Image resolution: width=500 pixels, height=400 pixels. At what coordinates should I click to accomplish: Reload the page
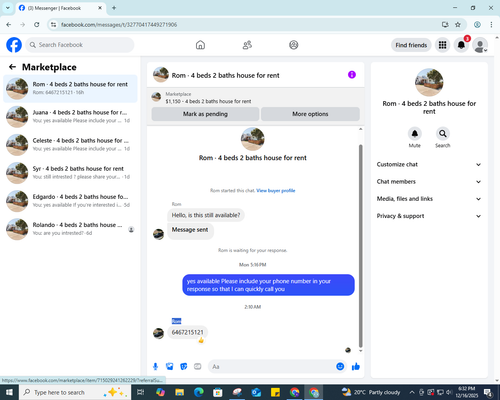pyautogui.click(x=37, y=25)
